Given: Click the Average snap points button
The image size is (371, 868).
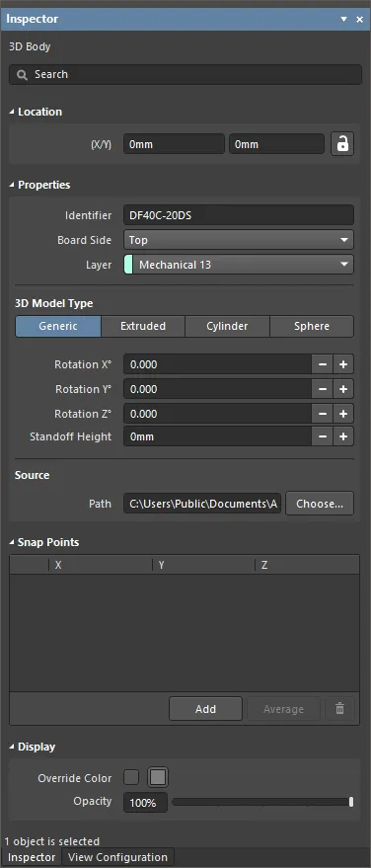Looking at the screenshot, I should (x=283, y=709).
